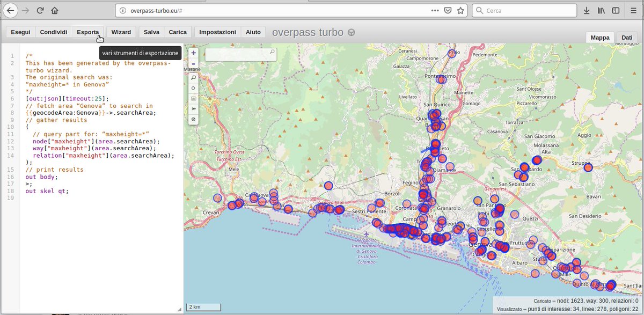Click the '{{geocodeArea:Genova}}->.searchArea;' line
The image size is (644, 315).
point(91,113)
